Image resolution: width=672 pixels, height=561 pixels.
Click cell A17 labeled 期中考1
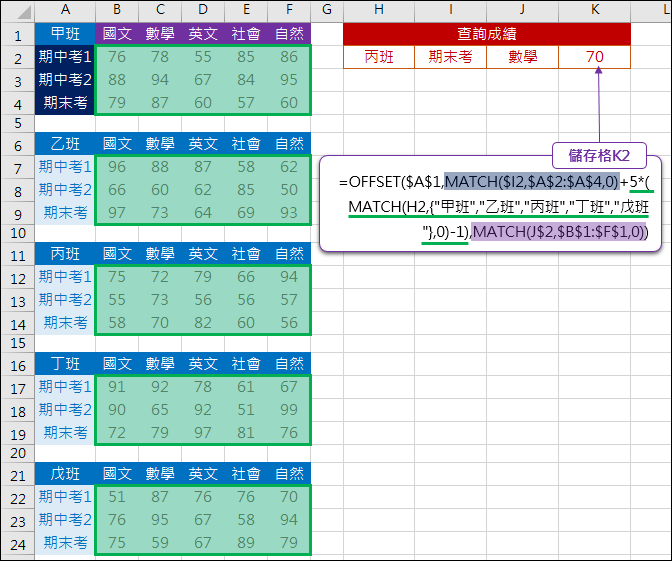(x=65, y=387)
